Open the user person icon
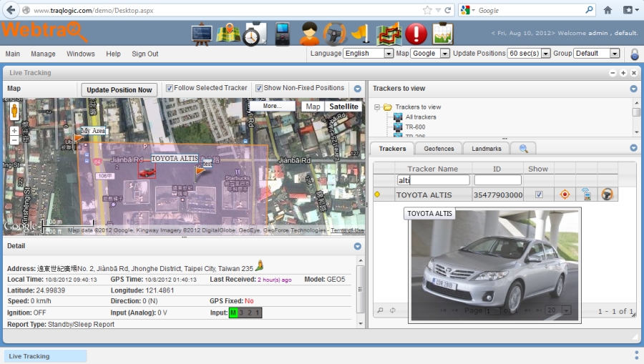644x364 pixels. pyautogui.click(x=309, y=34)
